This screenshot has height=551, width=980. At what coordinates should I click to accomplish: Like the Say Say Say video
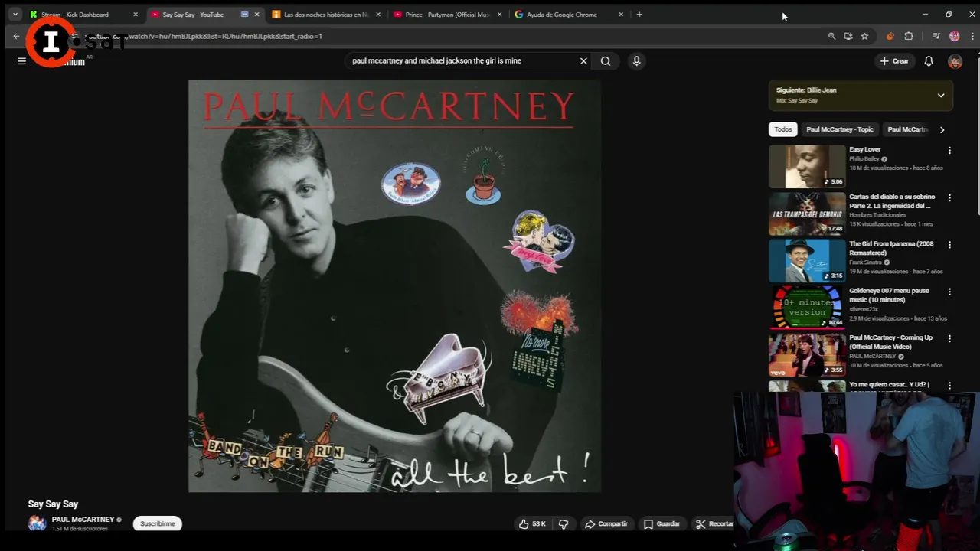[532, 524]
